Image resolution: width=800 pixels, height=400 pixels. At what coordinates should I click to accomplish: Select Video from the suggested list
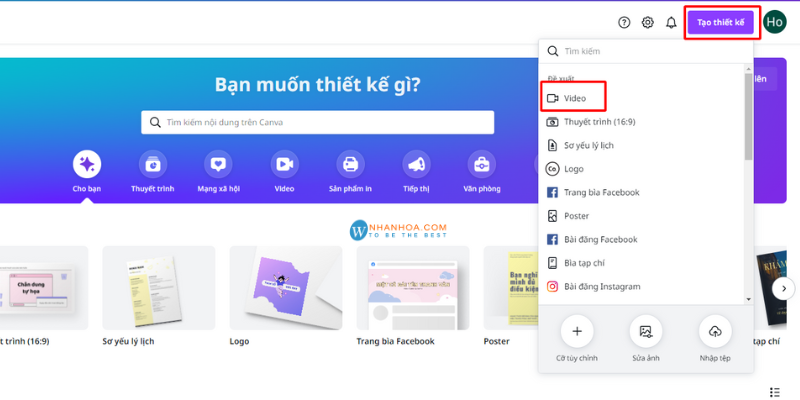(x=642, y=98)
